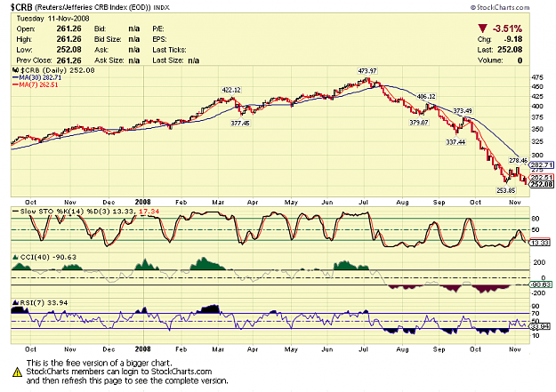Click the Ask n/a value

click(x=134, y=50)
